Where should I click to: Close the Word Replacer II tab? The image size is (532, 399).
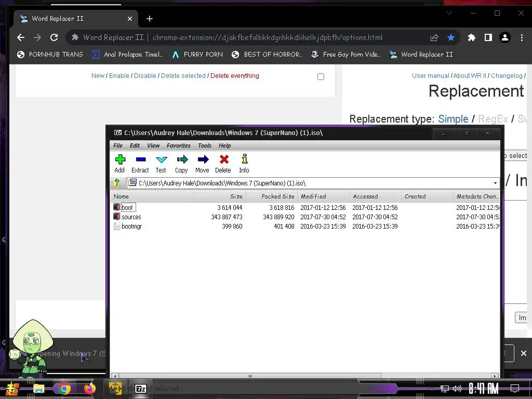click(x=129, y=19)
